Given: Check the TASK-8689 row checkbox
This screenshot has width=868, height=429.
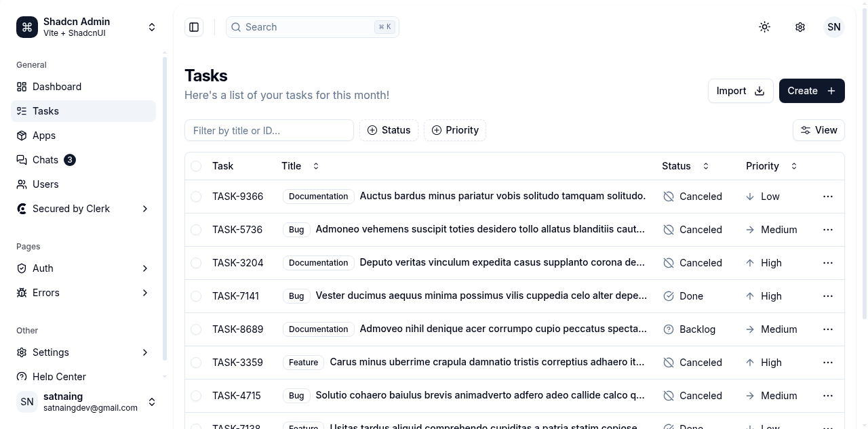Looking at the screenshot, I should click(x=196, y=329).
